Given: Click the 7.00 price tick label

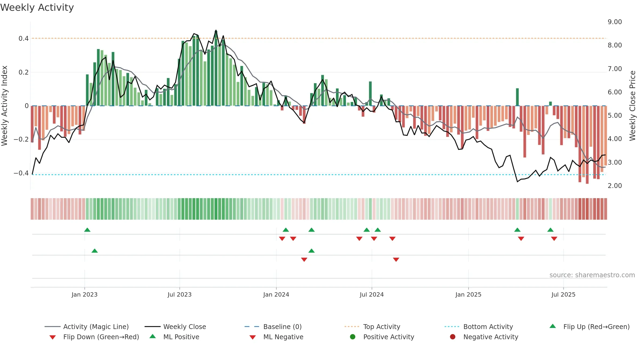Looking at the screenshot, I should point(615,69).
